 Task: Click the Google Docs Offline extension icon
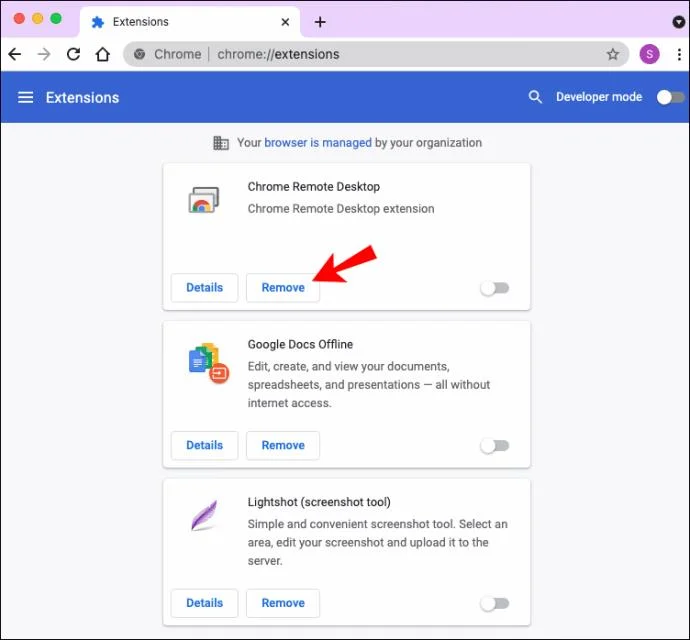(x=209, y=363)
